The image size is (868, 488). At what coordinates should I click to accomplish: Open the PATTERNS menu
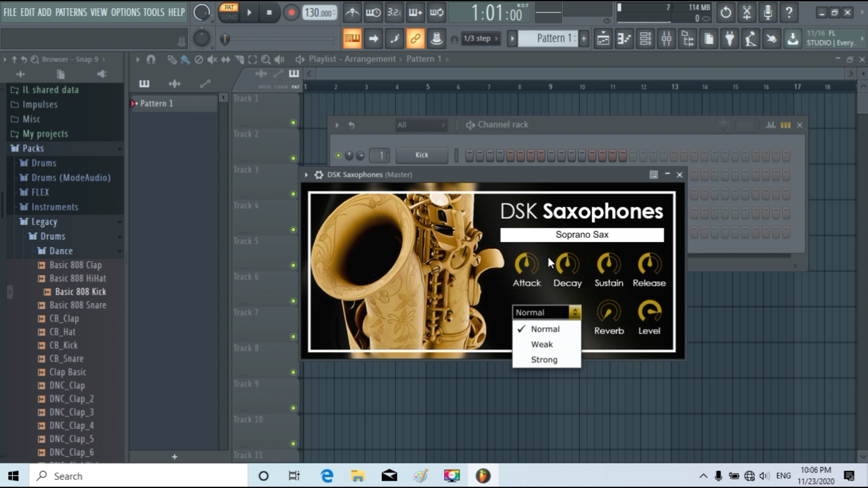(71, 12)
